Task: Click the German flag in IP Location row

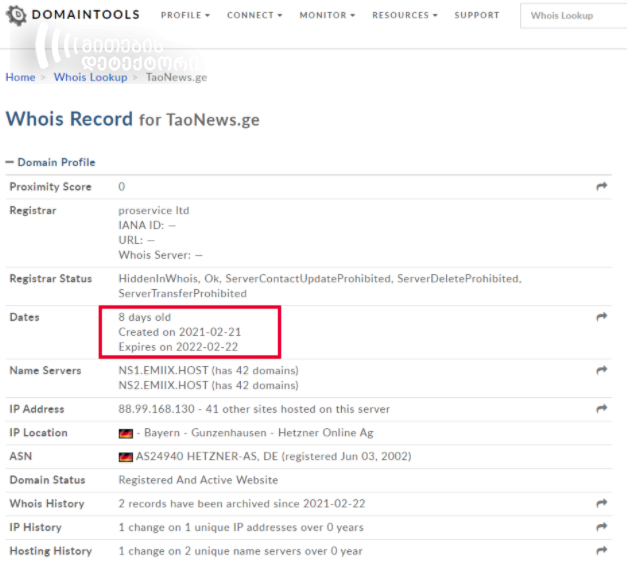Action: (x=126, y=433)
